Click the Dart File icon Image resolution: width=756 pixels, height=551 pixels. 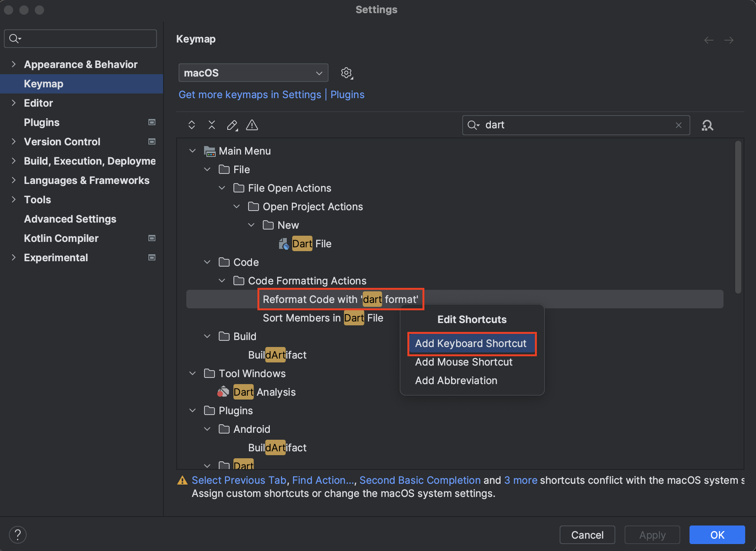click(x=284, y=244)
